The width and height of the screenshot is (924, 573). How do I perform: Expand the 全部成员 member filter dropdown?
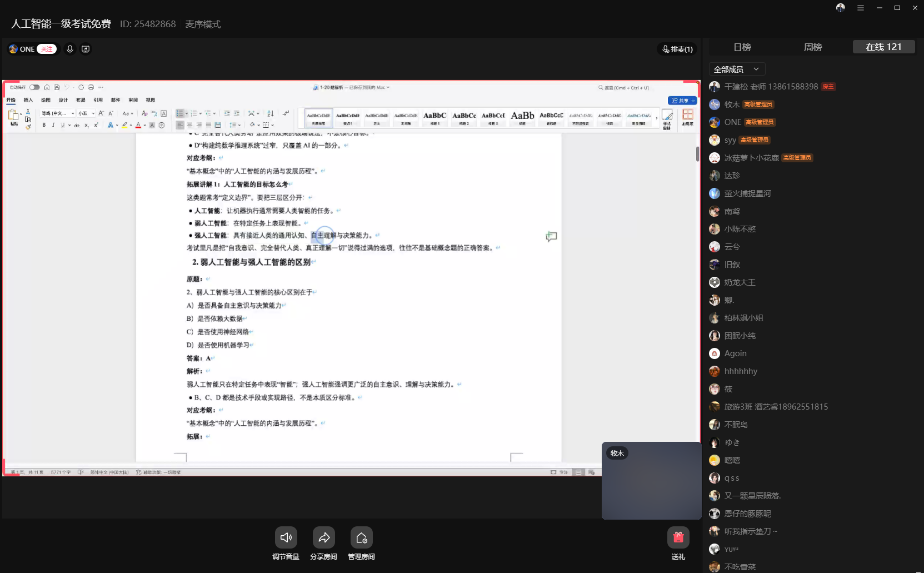click(737, 69)
